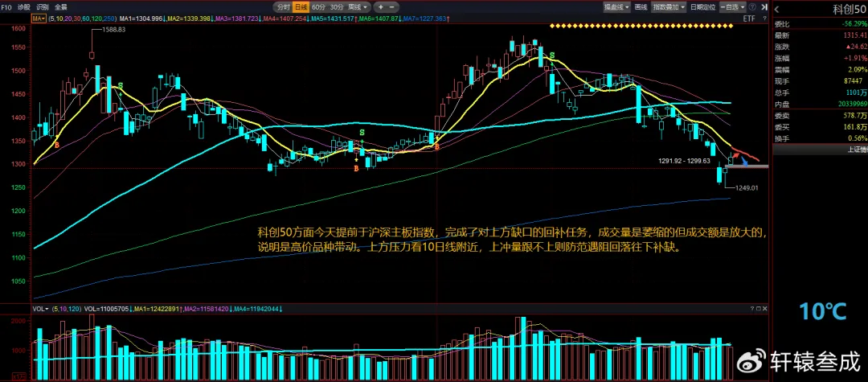This screenshot has height=382, width=868.
Task: Expand the 指数叠加 overlay dropdown
Action: (x=669, y=7)
